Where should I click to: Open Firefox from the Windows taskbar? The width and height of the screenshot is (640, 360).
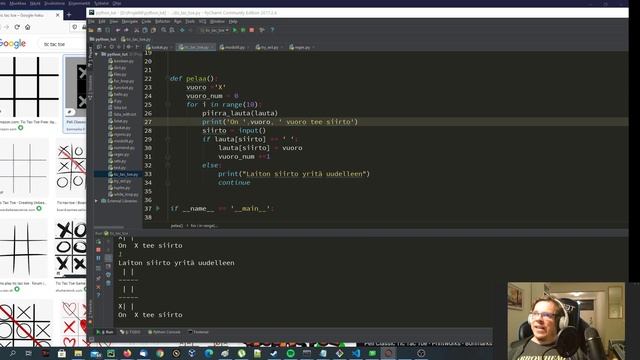pyautogui.click(x=127, y=353)
